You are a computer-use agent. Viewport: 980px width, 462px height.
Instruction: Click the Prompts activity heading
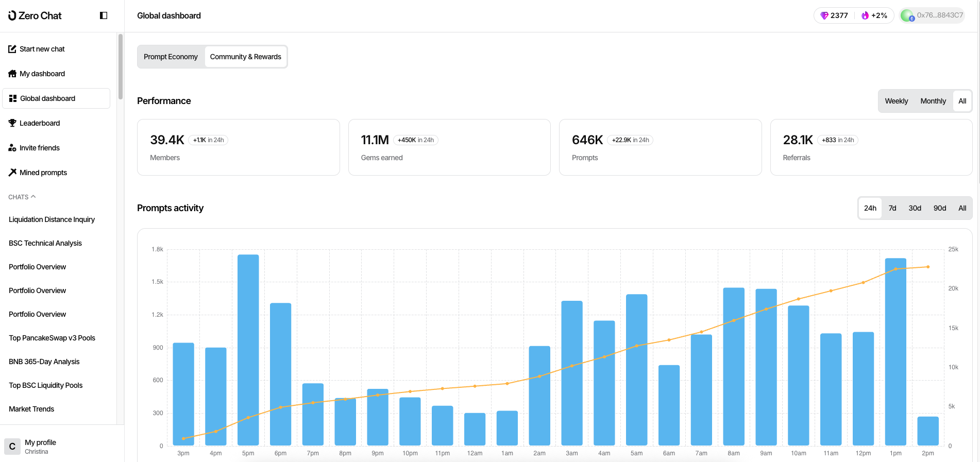(x=170, y=208)
